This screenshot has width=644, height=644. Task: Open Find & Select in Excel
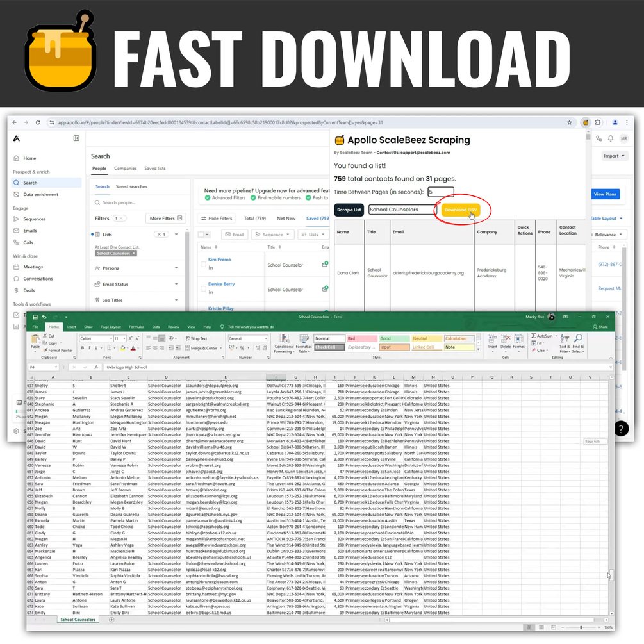pyautogui.click(x=578, y=343)
